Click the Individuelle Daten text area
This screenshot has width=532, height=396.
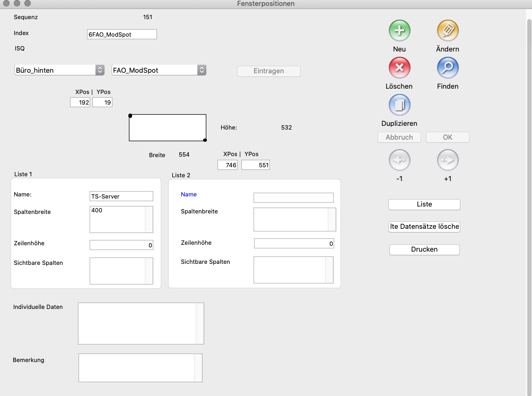pos(137,323)
